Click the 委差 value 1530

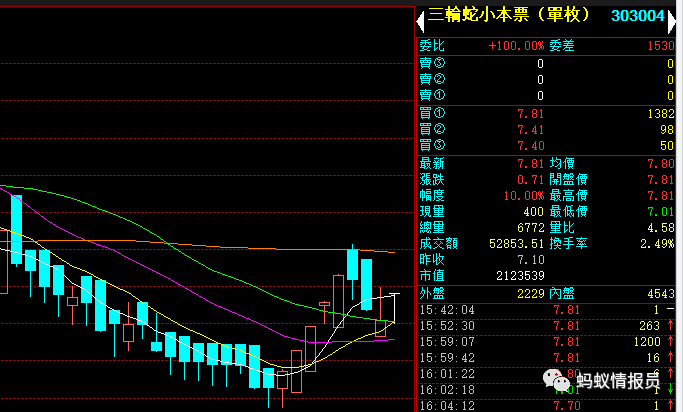pyautogui.click(x=661, y=46)
